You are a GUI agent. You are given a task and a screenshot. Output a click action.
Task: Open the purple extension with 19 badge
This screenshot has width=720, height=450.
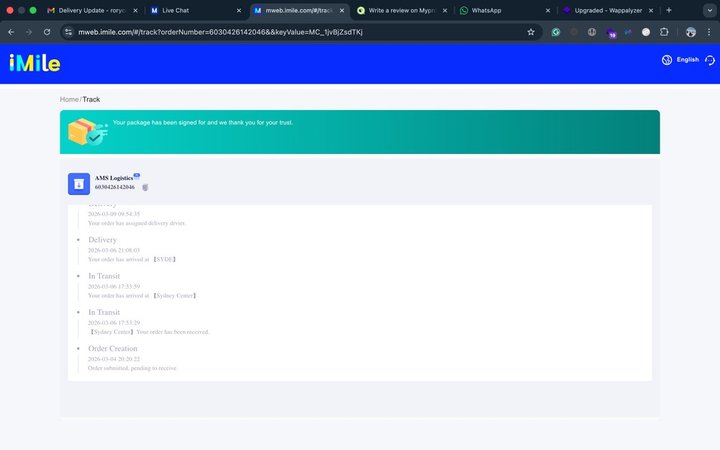pos(610,33)
